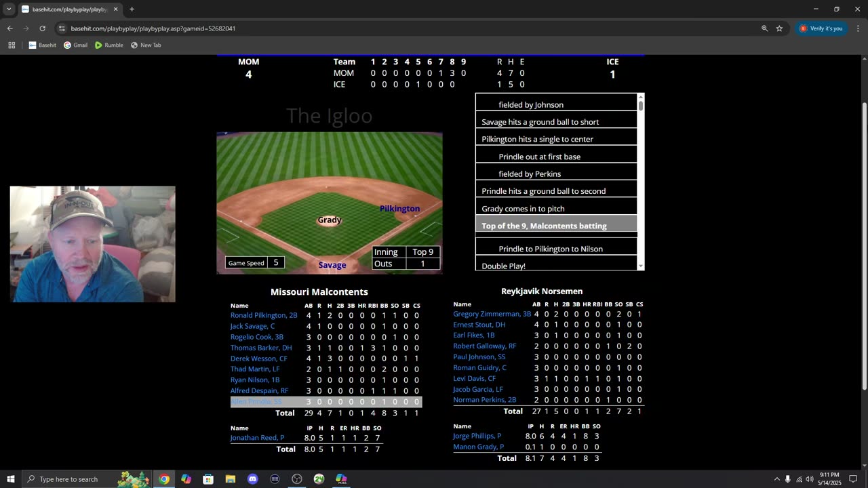Click Grady on the pitcher's mound
Screen dimensions: 868x488
click(x=330, y=220)
